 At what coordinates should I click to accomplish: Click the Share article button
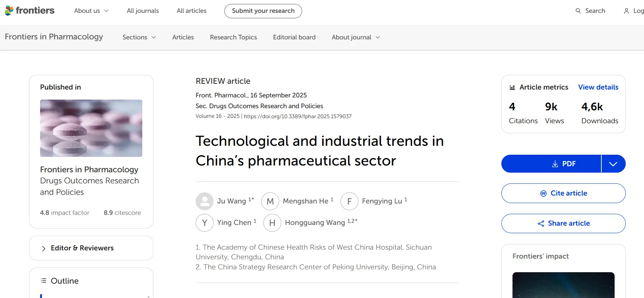click(563, 223)
